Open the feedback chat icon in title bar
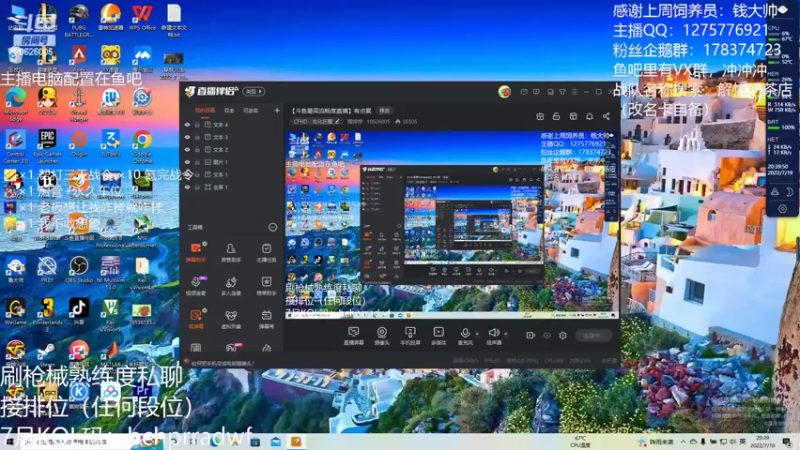The image size is (800, 450). coord(536,92)
